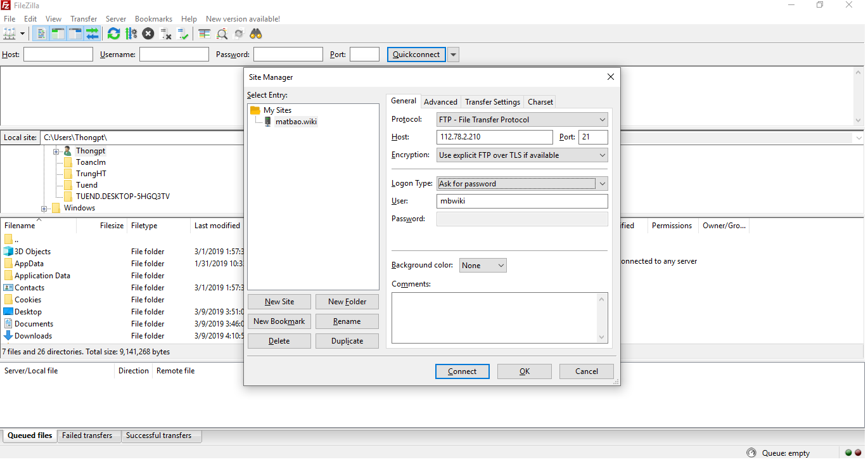Image resolution: width=868 pixels, height=464 pixels.
Task: Click the green Refresh file lists icon
Action: 113,34
